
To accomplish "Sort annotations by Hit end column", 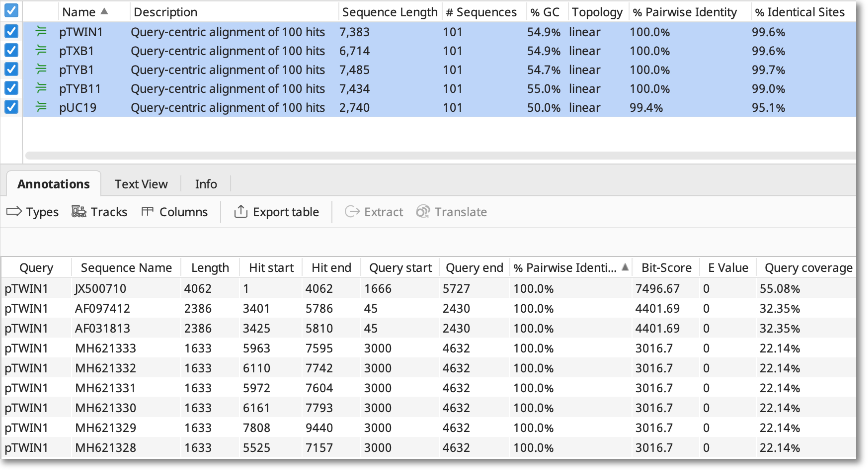I will (x=331, y=268).
